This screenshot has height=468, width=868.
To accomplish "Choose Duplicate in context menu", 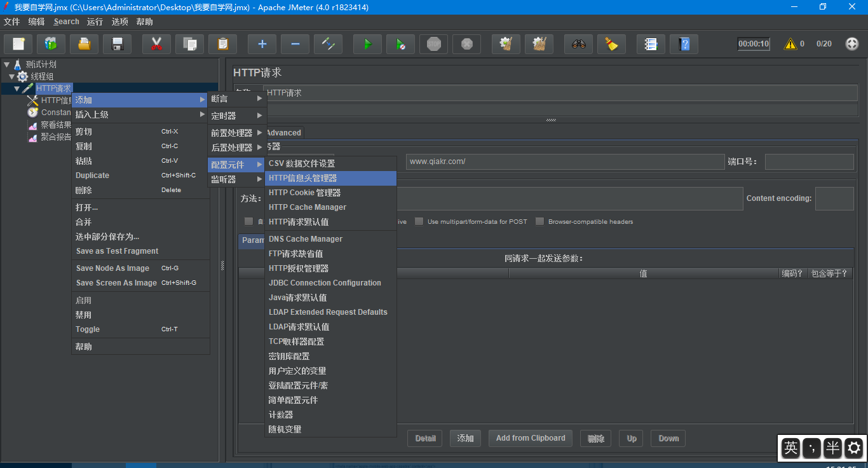I will (x=140, y=175).
